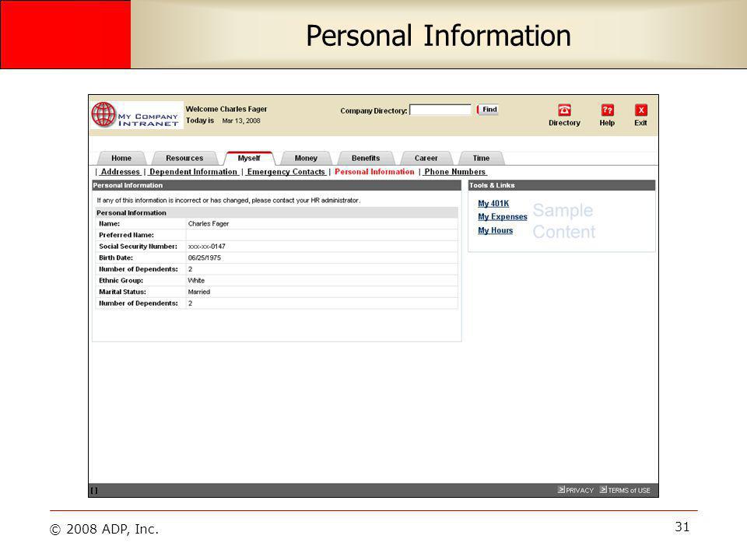Click the Ethnic Group label
Screen dimensions: 747x560
tap(121, 281)
